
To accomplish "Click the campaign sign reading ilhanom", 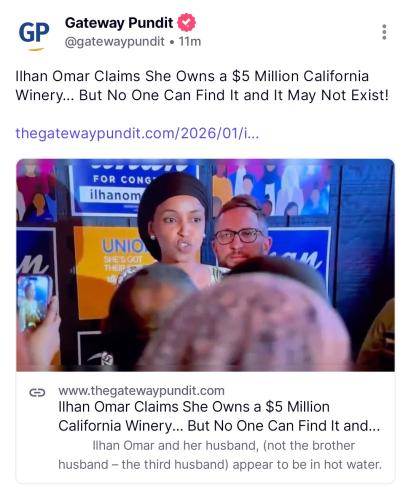I will point(113,195).
